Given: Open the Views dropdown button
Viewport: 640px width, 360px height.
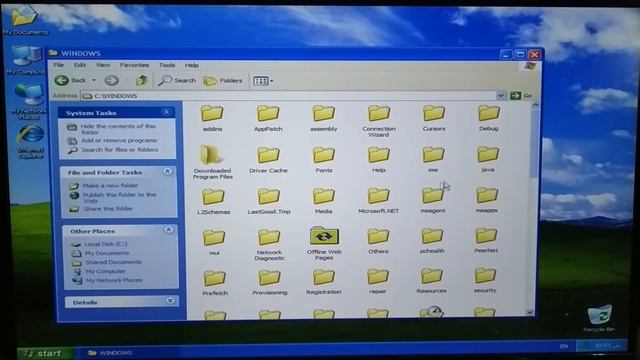Looking at the screenshot, I should click(x=263, y=81).
